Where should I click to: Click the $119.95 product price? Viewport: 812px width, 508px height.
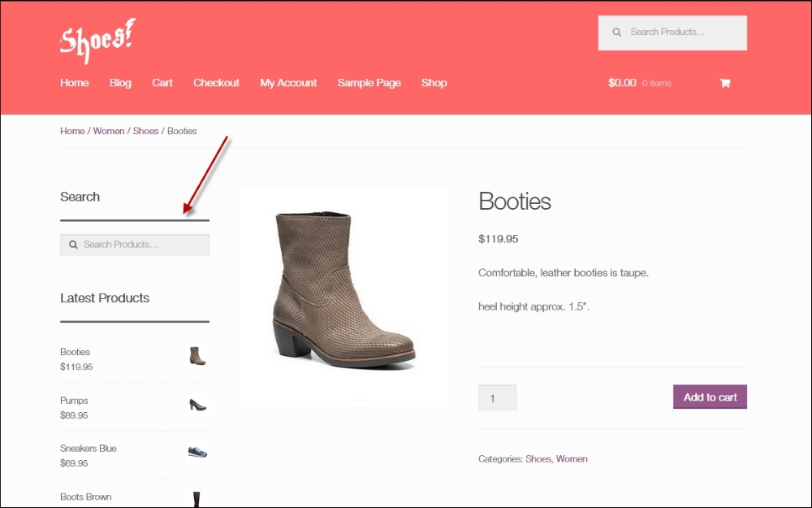(499, 239)
